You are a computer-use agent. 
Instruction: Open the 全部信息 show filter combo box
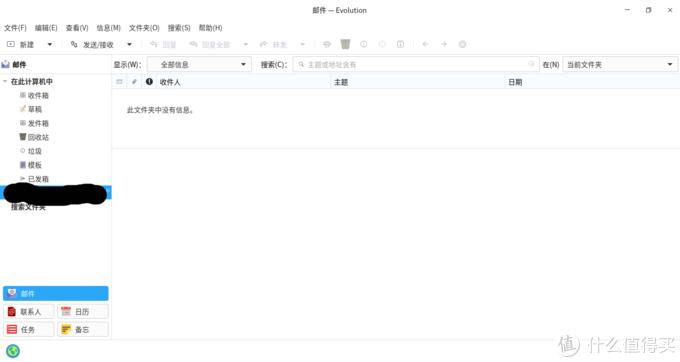[199, 65]
